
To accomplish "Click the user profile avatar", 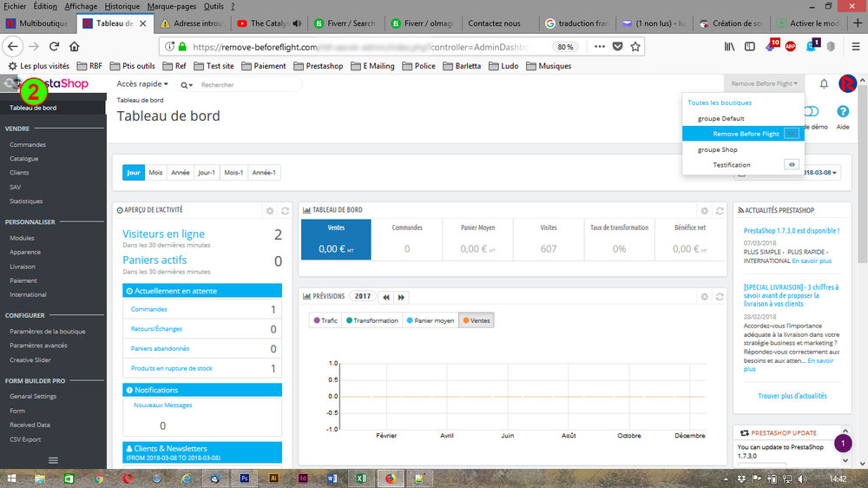I will pyautogui.click(x=848, y=83).
